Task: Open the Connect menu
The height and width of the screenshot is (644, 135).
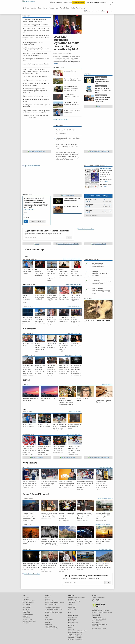Action: point(83,8)
